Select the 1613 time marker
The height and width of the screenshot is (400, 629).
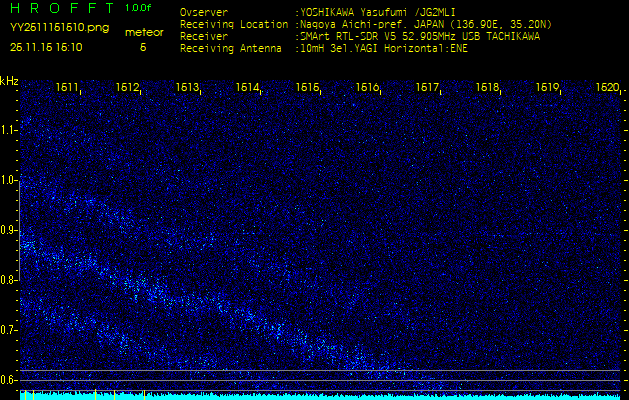[x=188, y=88]
